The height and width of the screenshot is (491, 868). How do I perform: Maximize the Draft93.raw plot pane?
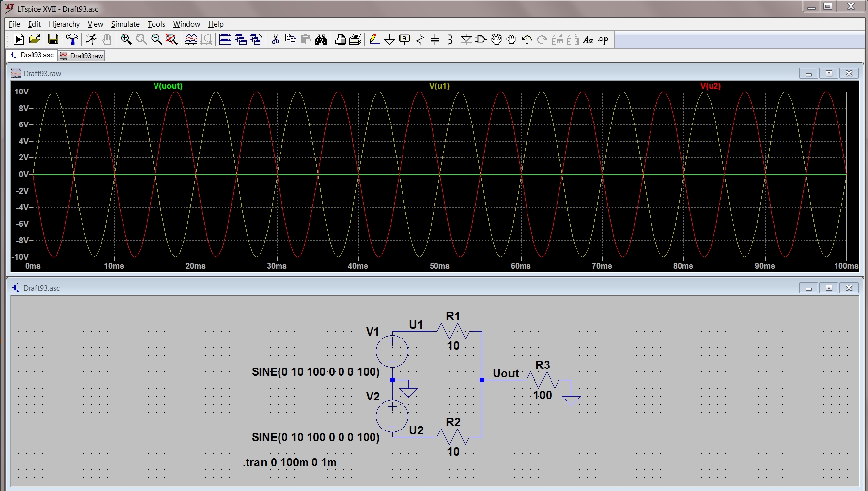coord(829,73)
